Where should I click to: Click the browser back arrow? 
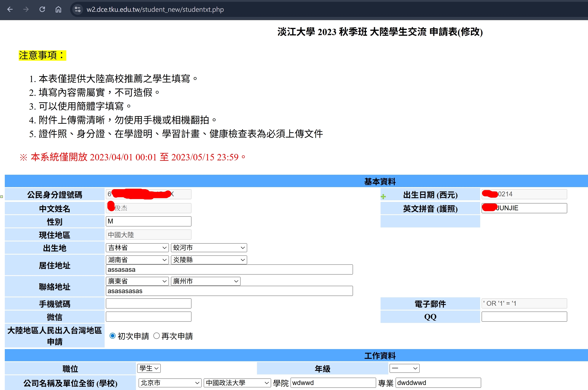10,9
